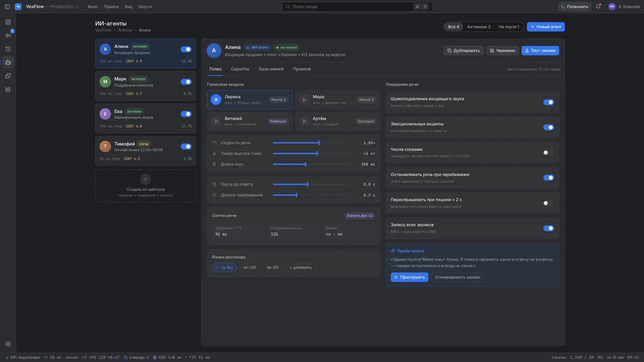
Task: Open the Запуск menu
Action: (x=145, y=6)
